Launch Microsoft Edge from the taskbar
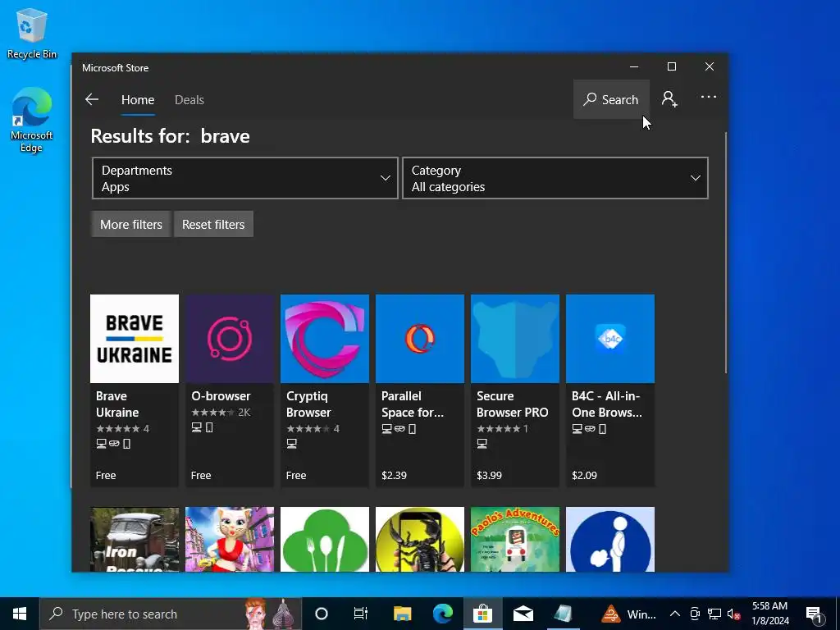Screen dimensions: 840x630 tap(442, 614)
